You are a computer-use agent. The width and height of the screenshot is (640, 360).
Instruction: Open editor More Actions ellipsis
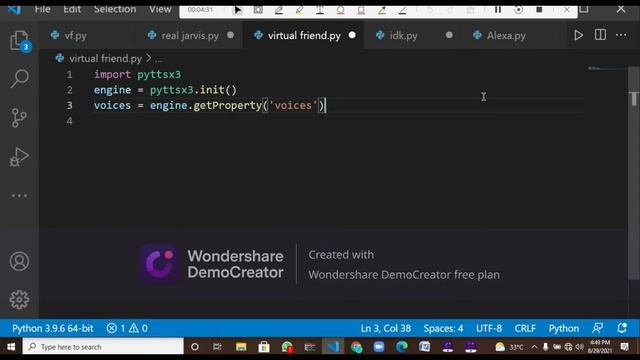(x=621, y=35)
